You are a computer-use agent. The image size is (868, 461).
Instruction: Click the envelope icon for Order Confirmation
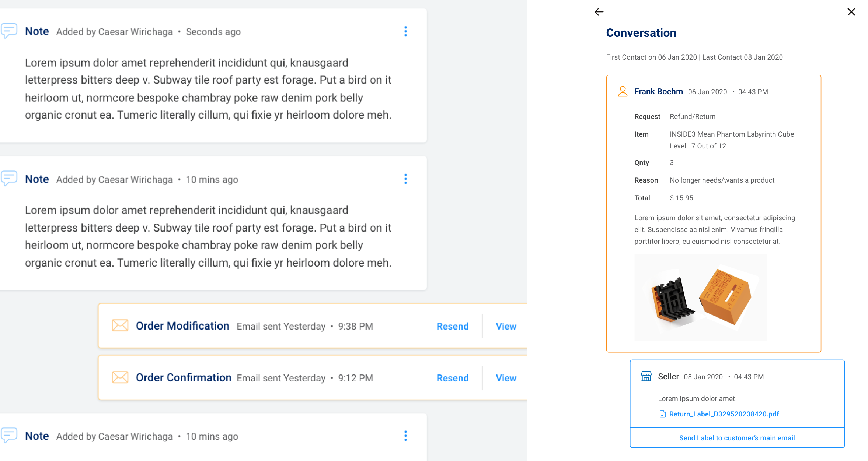pos(120,377)
